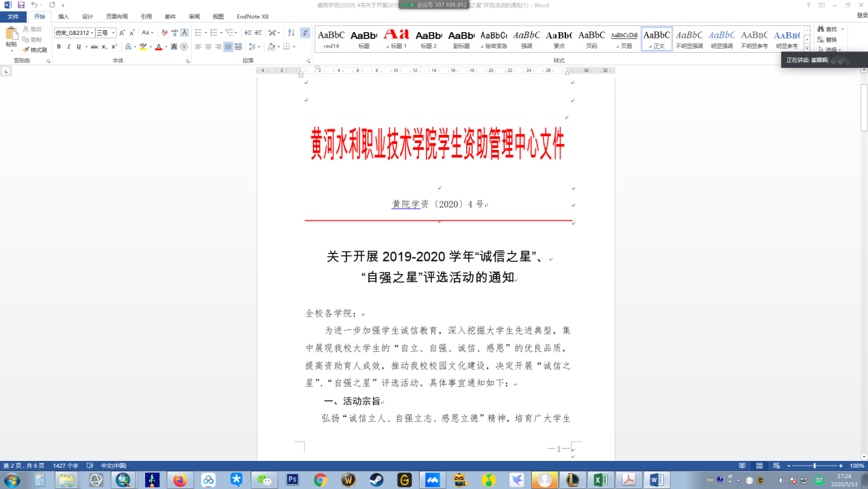Switch to the EndNote X8 tab
The height and width of the screenshot is (489, 868).
click(x=253, y=16)
